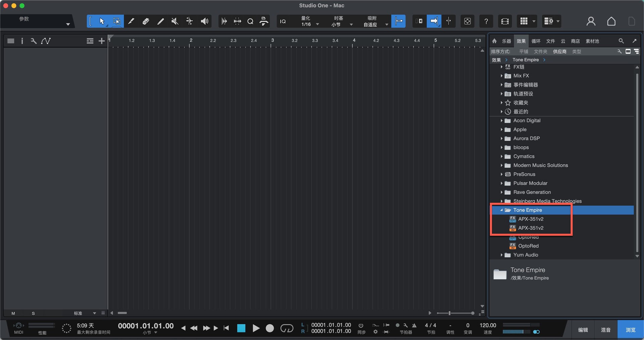
Task: Click the 4 / 4 time signature
Action: [x=430, y=325]
